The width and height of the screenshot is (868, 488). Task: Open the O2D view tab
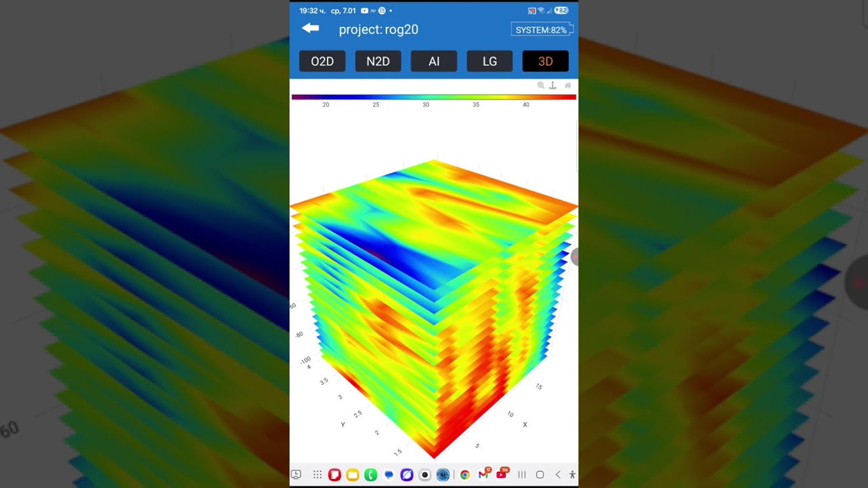[322, 61]
